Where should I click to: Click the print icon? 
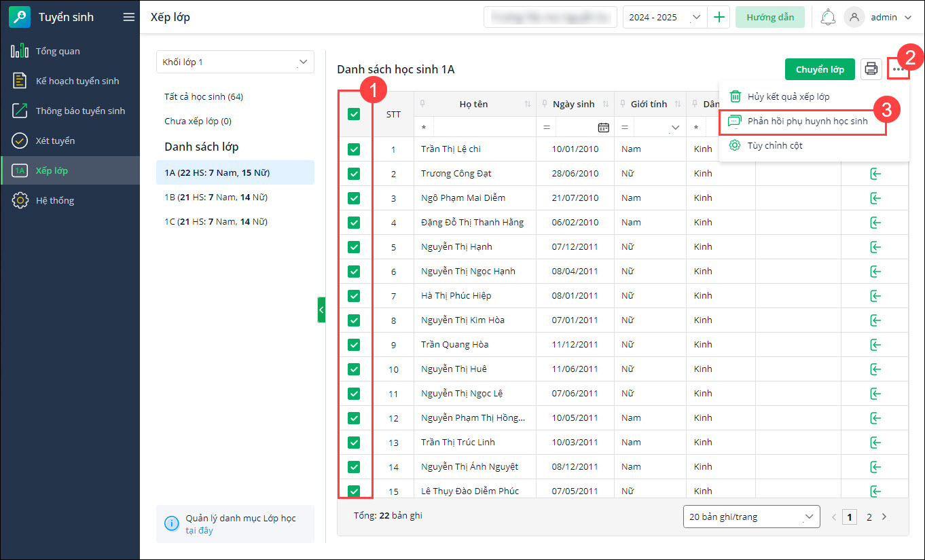click(x=871, y=69)
